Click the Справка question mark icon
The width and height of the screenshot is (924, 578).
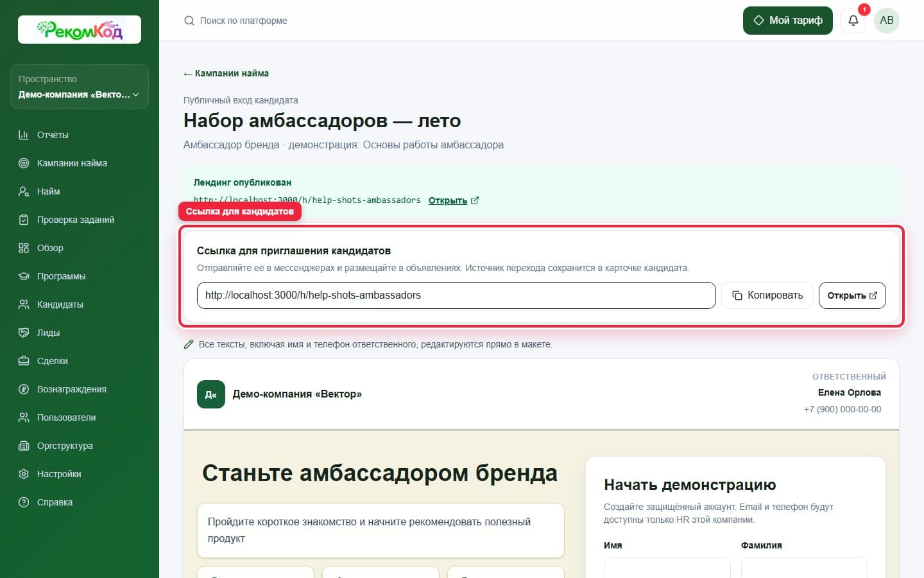[x=24, y=502]
